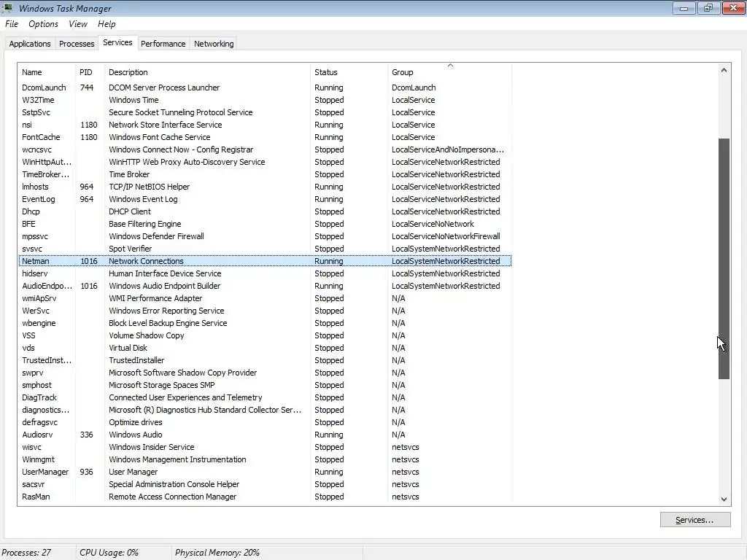Image resolution: width=747 pixels, height=560 pixels.
Task: Select the DiagTrack service row
Action: pos(265,397)
